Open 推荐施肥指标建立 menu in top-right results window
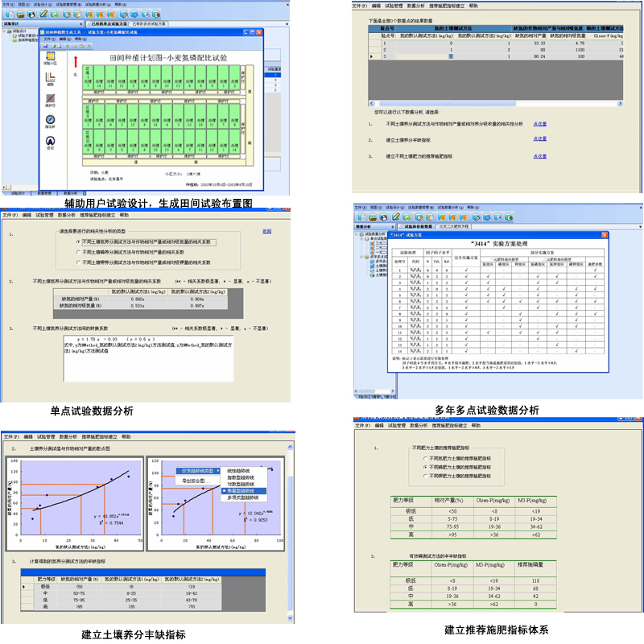Viewport: 644px width, 644px height. (x=447, y=6)
